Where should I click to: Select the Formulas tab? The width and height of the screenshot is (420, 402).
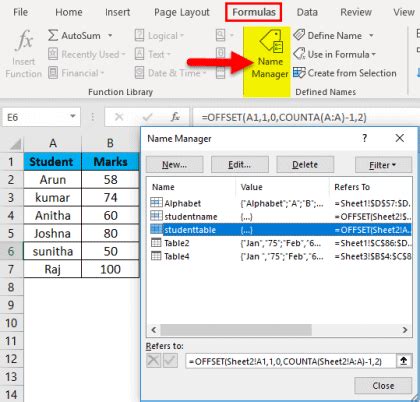tap(254, 12)
